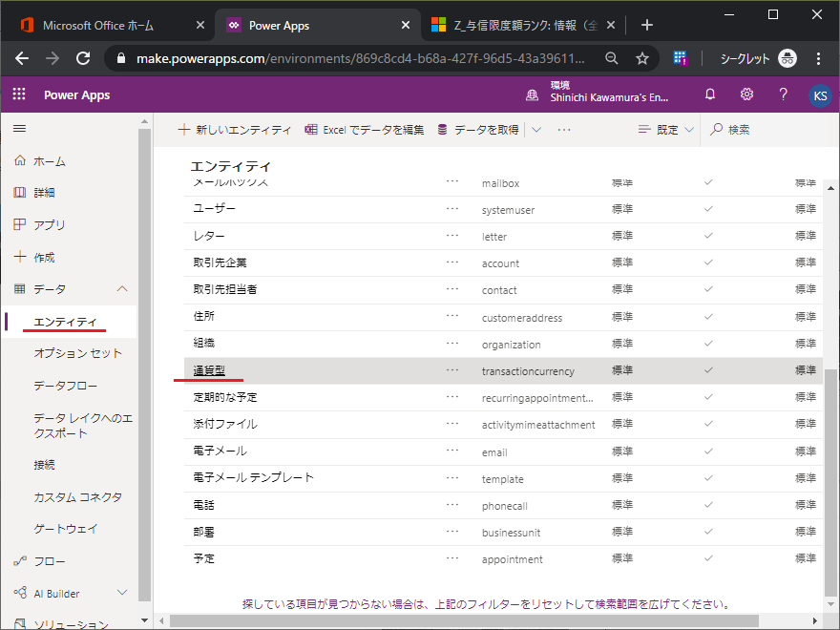
Task: Expand the AI Builder section
Action: click(x=122, y=593)
